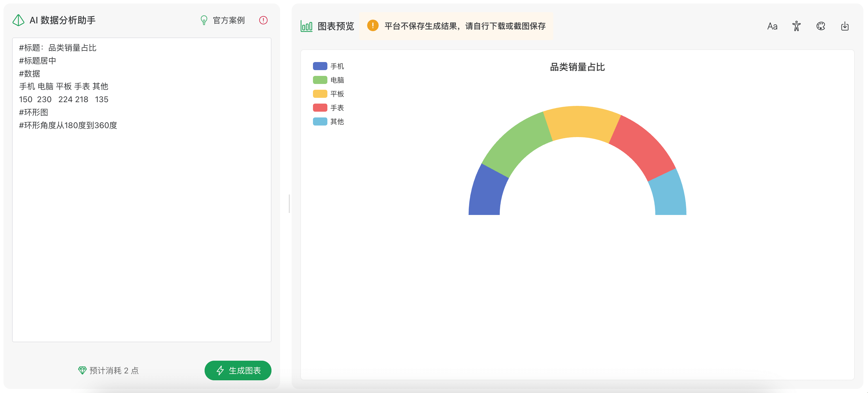The width and height of the screenshot is (868, 393).
Task: Click the line #标题居中
Action: 37,61
